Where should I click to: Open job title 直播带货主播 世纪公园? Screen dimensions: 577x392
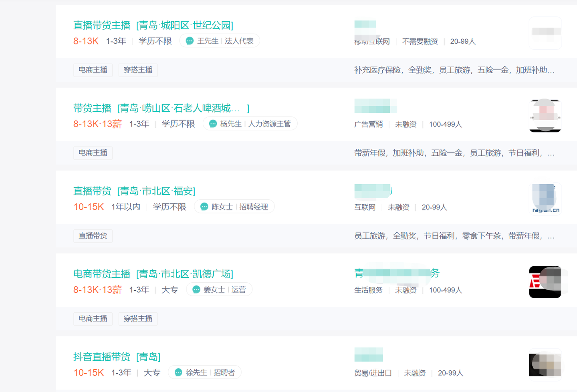153,25
